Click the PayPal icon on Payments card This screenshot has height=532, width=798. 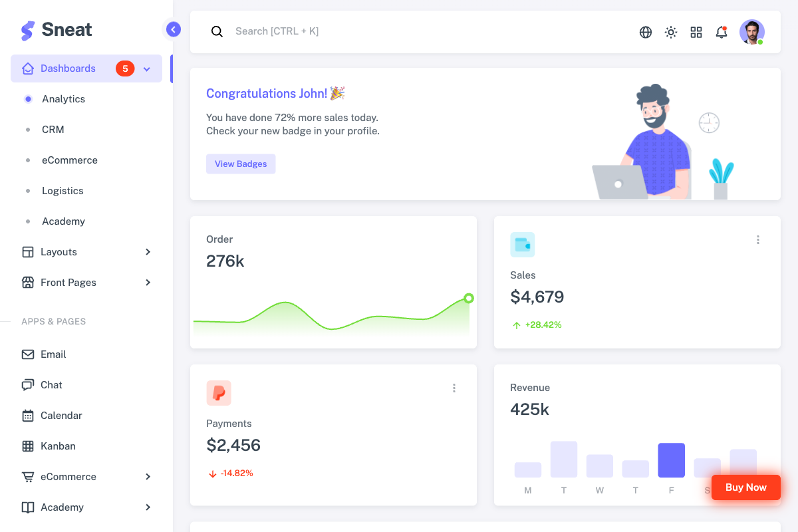point(219,393)
